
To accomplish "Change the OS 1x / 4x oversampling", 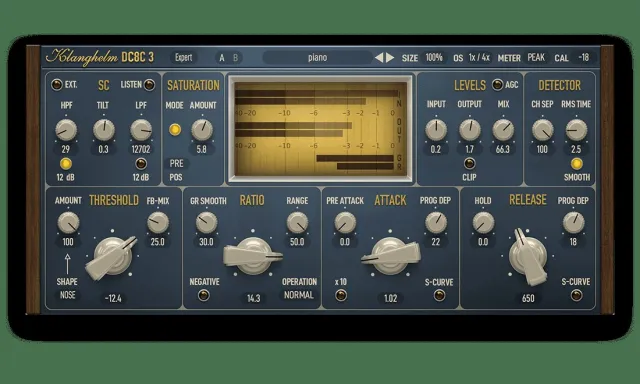I will 479,58.
